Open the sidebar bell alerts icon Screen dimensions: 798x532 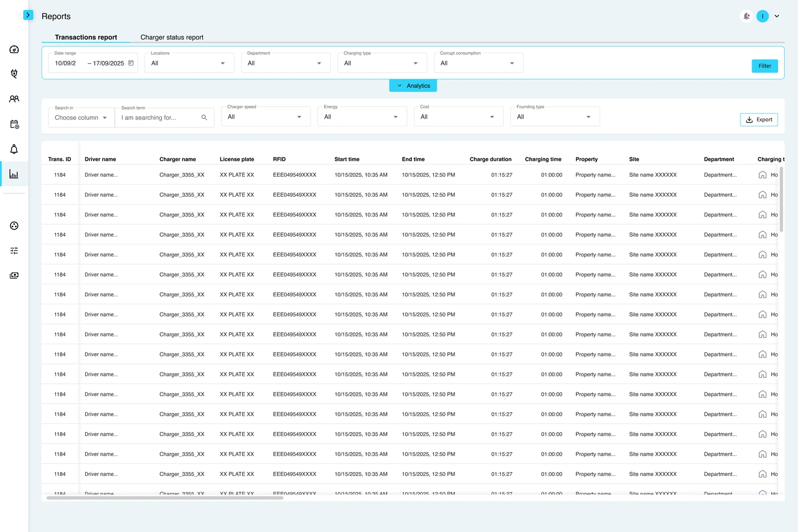click(14, 149)
